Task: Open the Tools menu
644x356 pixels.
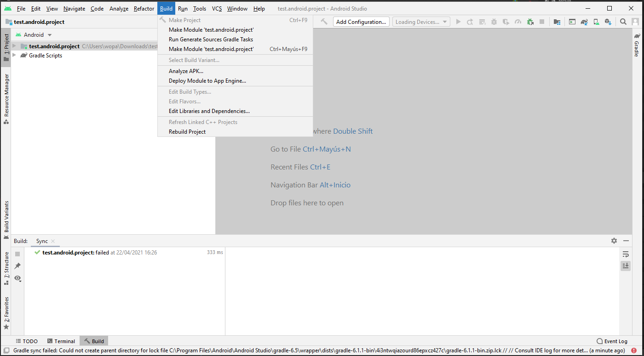Action: tap(200, 9)
